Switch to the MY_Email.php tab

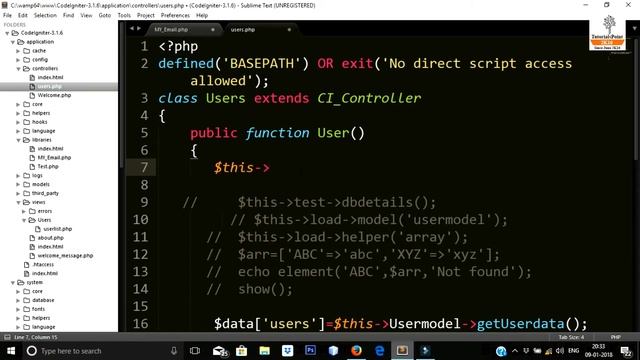point(183,29)
